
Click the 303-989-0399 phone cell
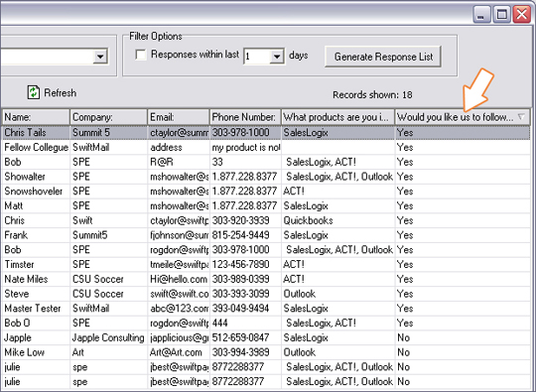[245, 279]
